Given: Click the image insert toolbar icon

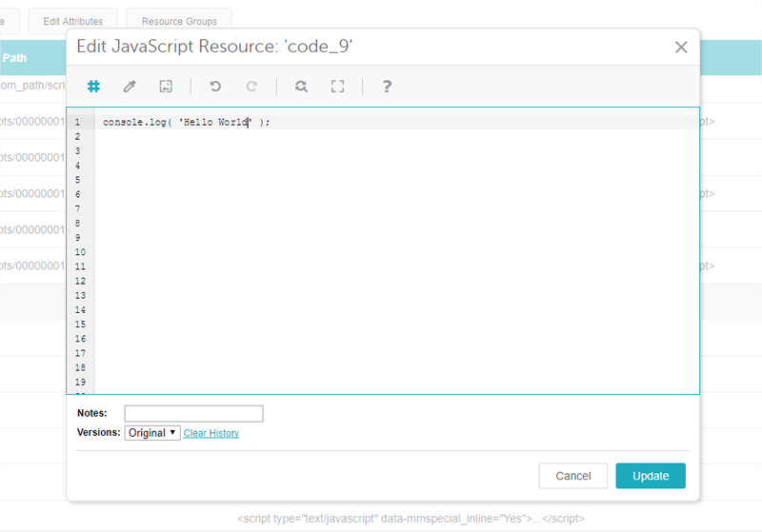Looking at the screenshot, I should coord(166,87).
